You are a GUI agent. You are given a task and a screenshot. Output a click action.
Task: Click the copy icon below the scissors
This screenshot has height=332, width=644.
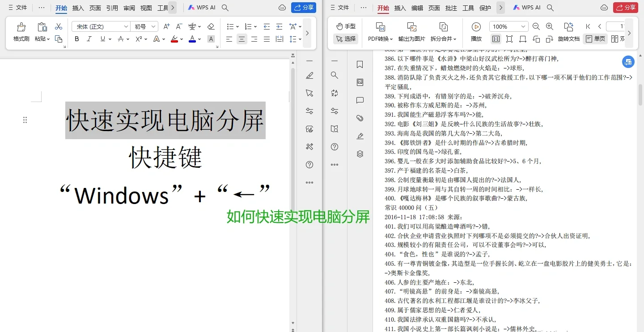point(58,39)
